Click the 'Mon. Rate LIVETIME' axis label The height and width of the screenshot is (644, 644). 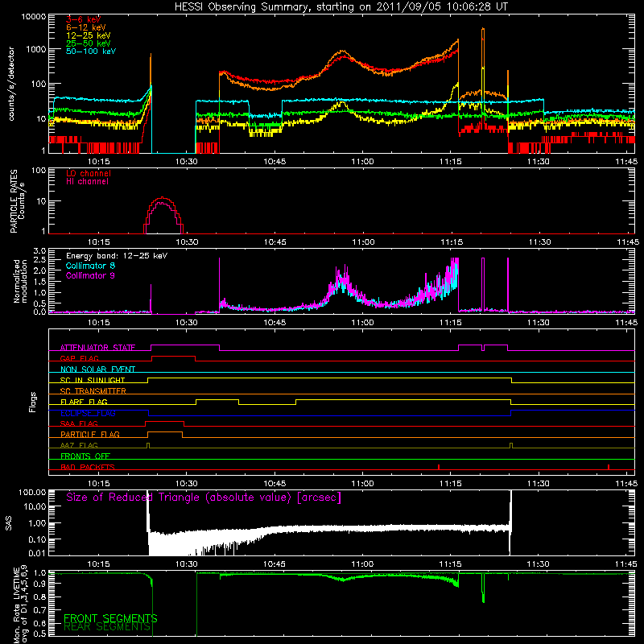pyautogui.click(x=17, y=605)
